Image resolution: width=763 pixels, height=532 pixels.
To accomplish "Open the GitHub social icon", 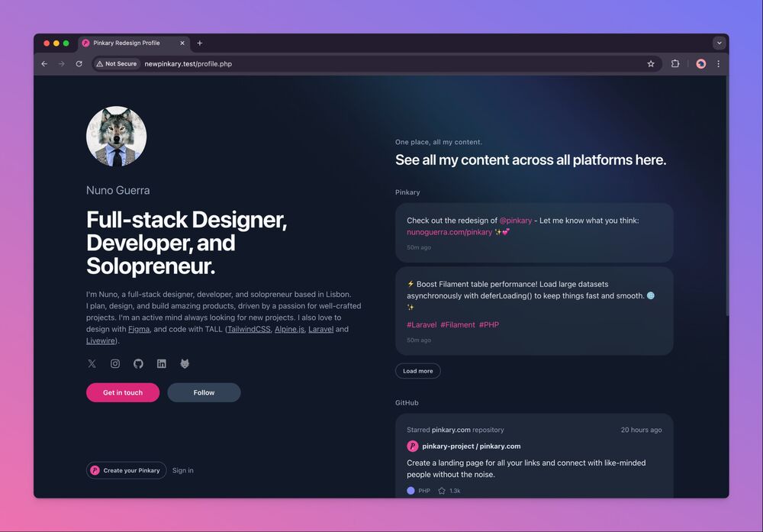I will (x=138, y=363).
